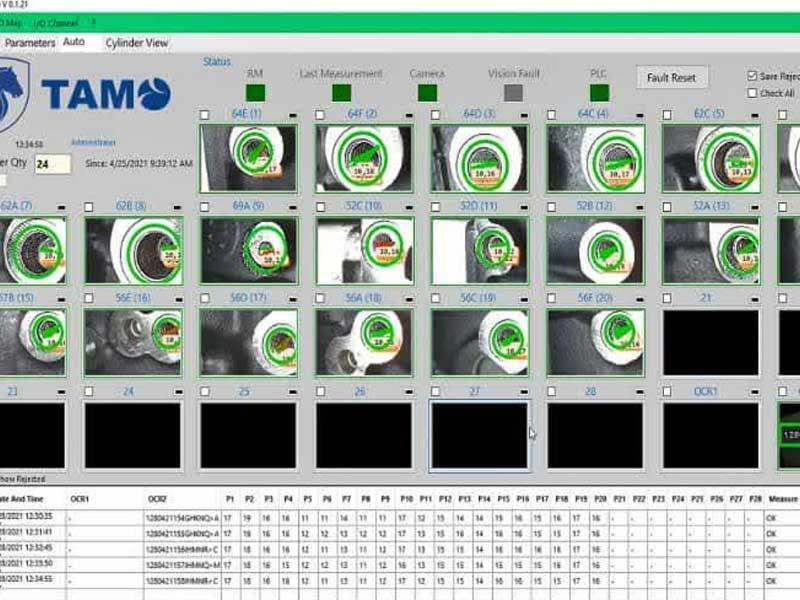This screenshot has width=800, height=600.
Task: Click the dash button on tile 69A (9)
Action: pos(293,208)
